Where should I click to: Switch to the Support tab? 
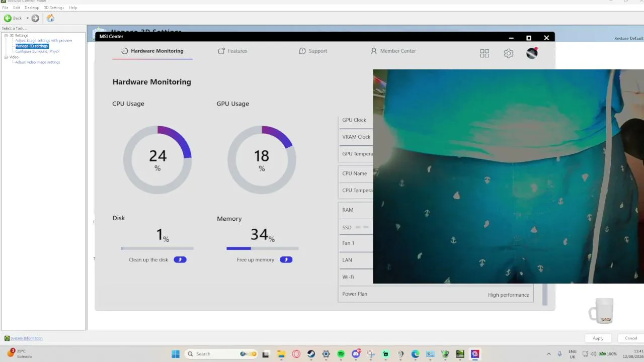(x=313, y=51)
